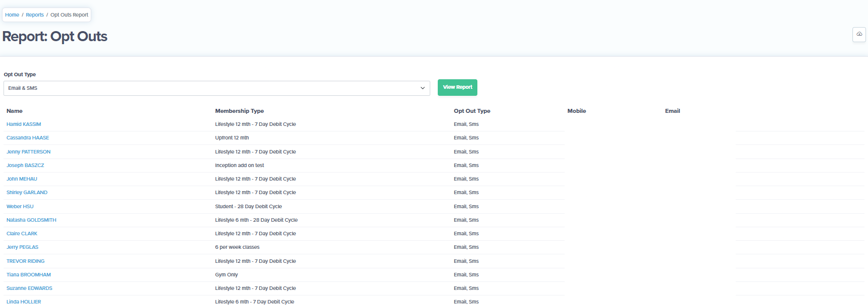Open Linda HOLLIER member link

[24, 302]
